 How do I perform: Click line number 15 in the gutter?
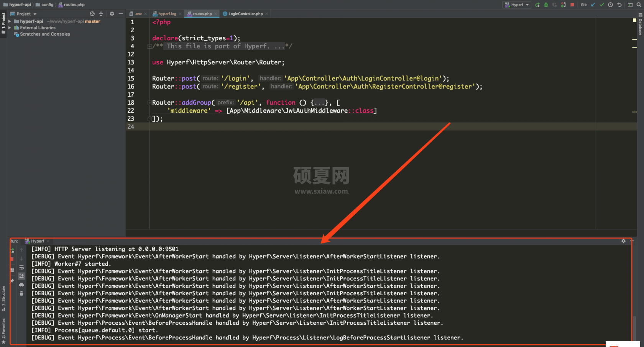point(131,79)
